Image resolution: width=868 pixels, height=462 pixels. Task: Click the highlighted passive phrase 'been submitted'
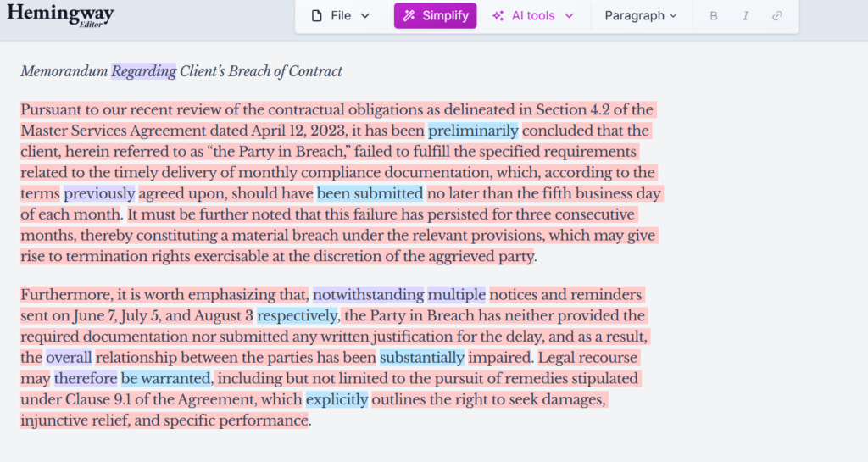click(370, 192)
